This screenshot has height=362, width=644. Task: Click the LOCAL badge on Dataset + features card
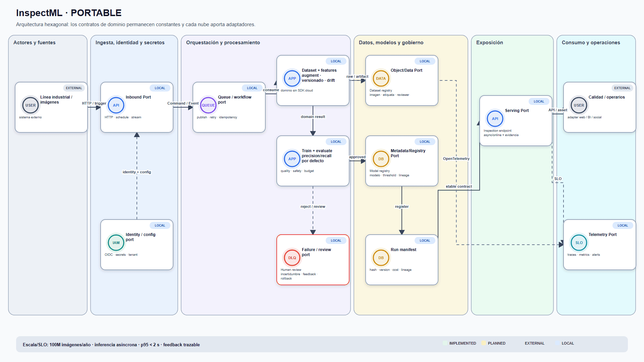(336, 61)
